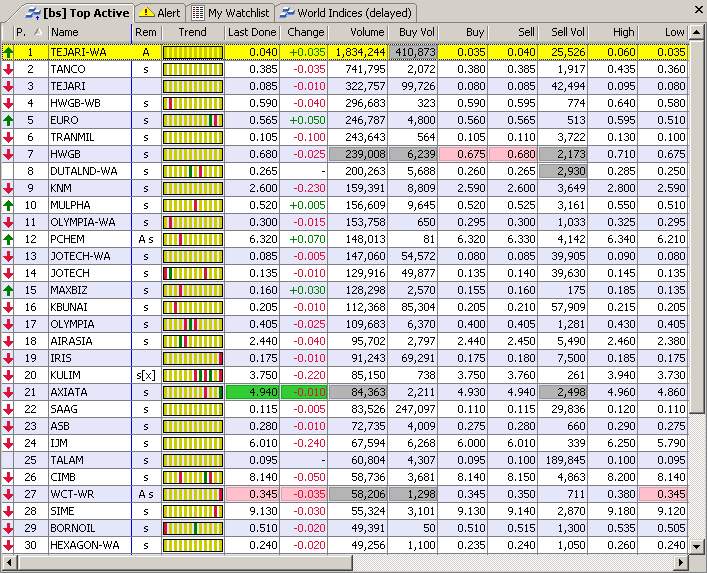Select the [bs] Top Active tab

[x=78, y=13]
